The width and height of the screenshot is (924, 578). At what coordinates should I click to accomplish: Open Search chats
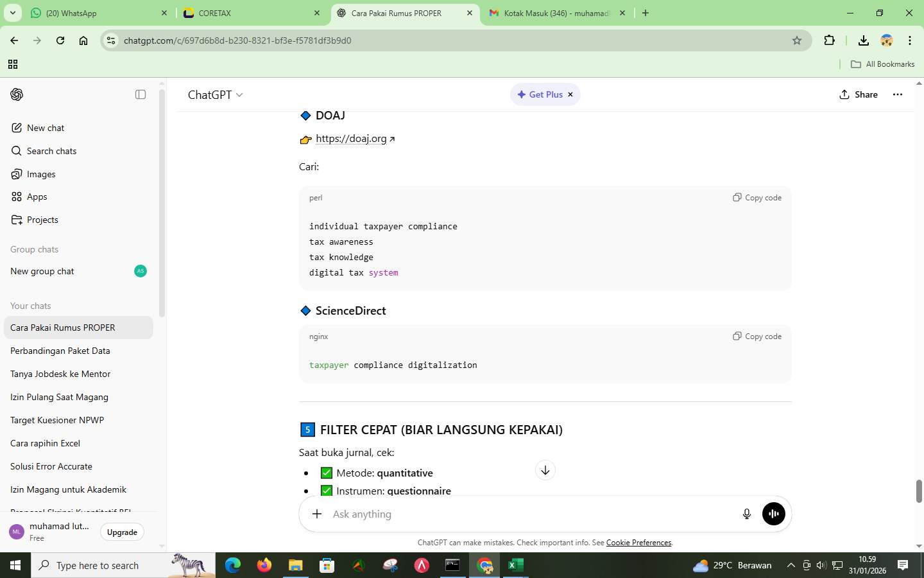coord(51,151)
